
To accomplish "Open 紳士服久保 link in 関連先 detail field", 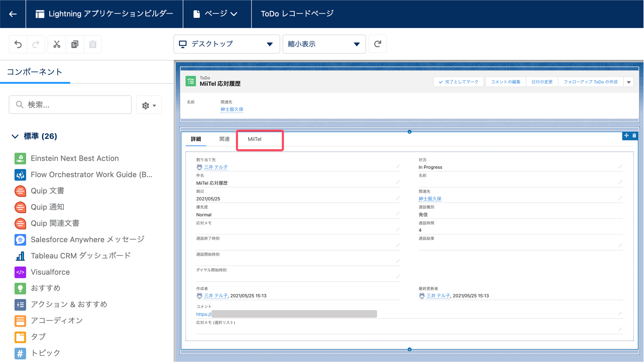I will coord(430,199).
